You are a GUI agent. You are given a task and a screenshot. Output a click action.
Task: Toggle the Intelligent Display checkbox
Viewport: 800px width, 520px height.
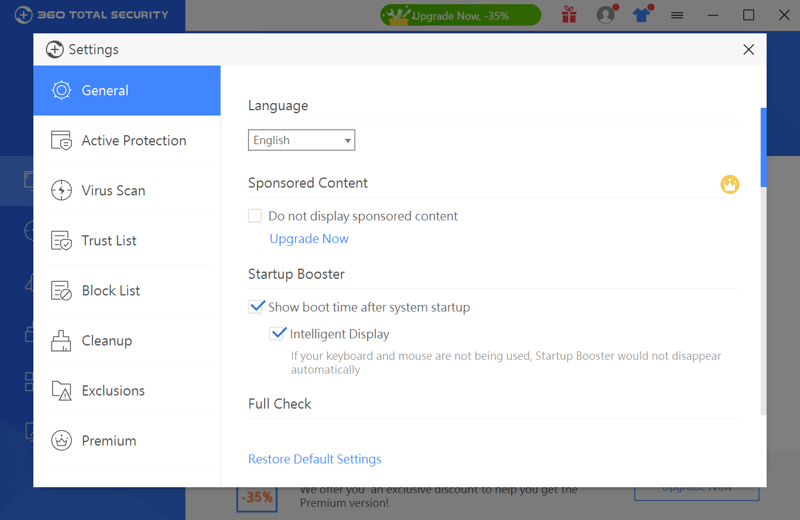pyautogui.click(x=277, y=334)
